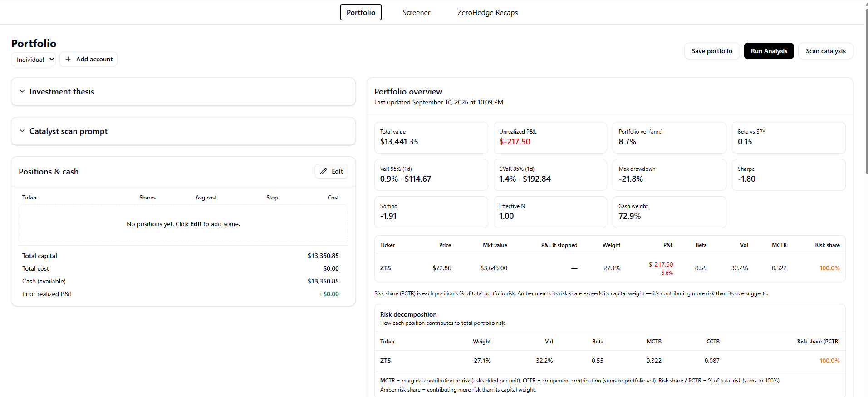Screen dimensions: 868x397
Task: Open the Screener tab
Action: [x=416, y=12]
